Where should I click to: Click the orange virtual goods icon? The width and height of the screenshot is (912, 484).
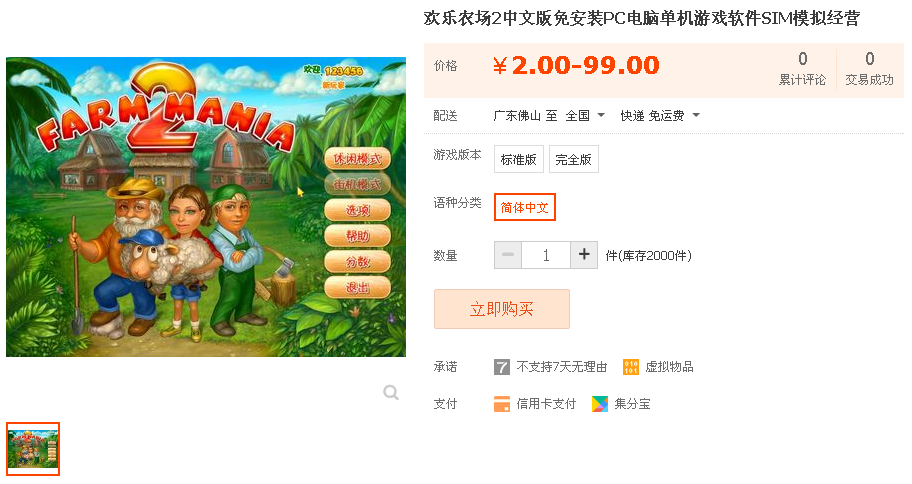[630, 367]
